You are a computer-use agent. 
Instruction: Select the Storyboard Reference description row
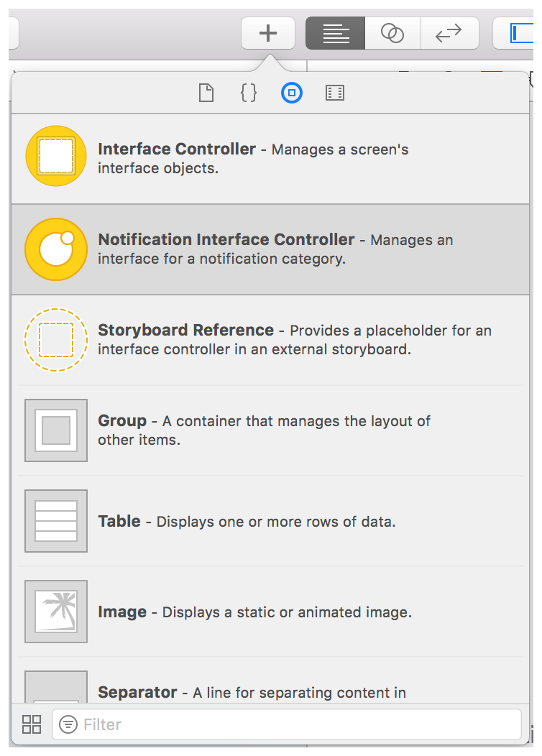[x=295, y=340]
